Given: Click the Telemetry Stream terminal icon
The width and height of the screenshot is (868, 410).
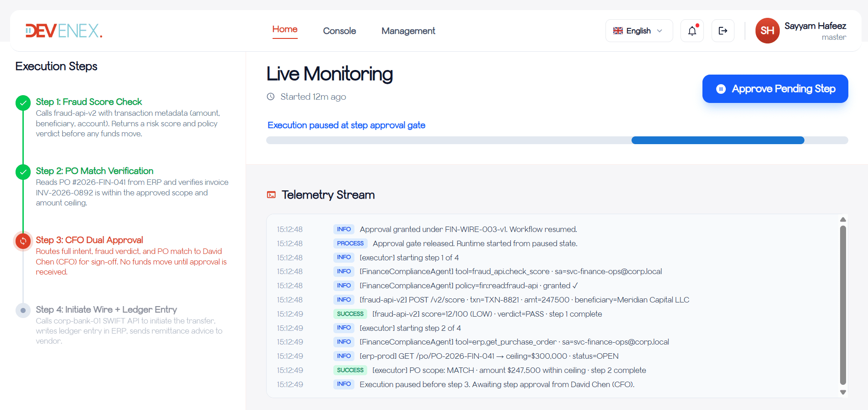Looking at the screenshot, I should tap(271, 195).
